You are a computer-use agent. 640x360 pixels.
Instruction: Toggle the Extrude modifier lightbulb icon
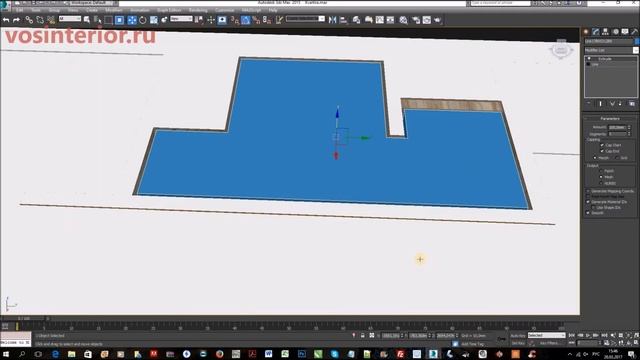pyautogui.click(x=589, y=59)
